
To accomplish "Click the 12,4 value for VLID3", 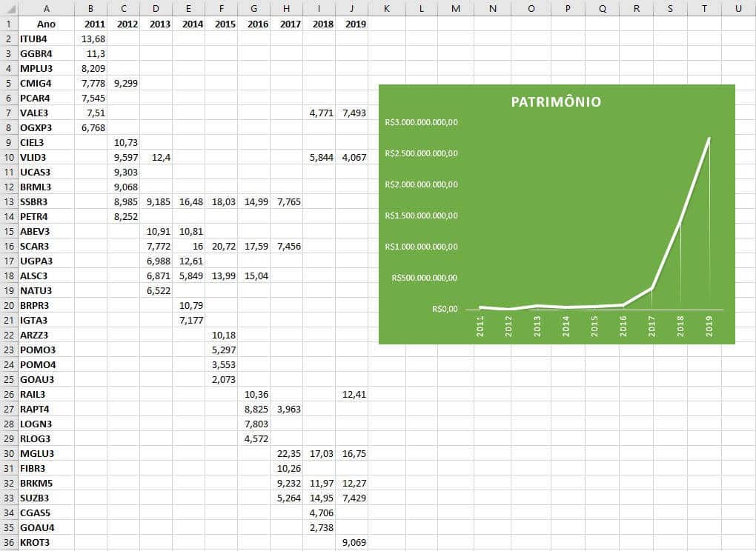I will coord(156,158).
